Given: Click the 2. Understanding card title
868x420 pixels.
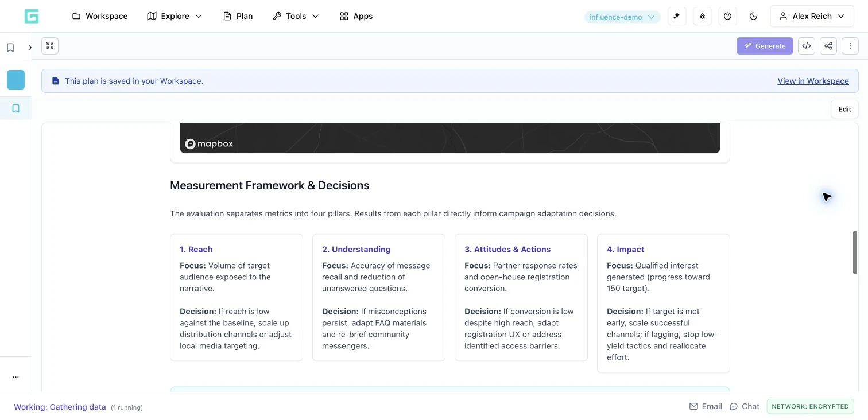Looking at the screenshot, I should point(356,249).
